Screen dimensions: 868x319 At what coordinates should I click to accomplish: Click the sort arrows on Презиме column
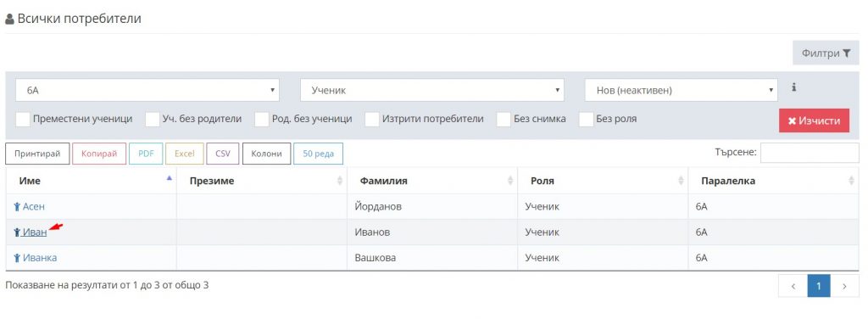pyautogui.click(x=340, y=181)
